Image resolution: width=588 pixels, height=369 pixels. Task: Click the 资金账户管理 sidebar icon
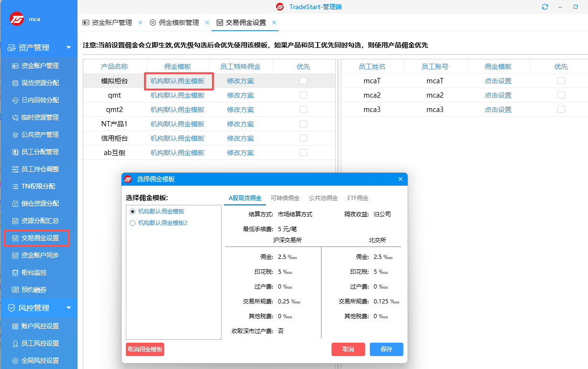(15, 66)
